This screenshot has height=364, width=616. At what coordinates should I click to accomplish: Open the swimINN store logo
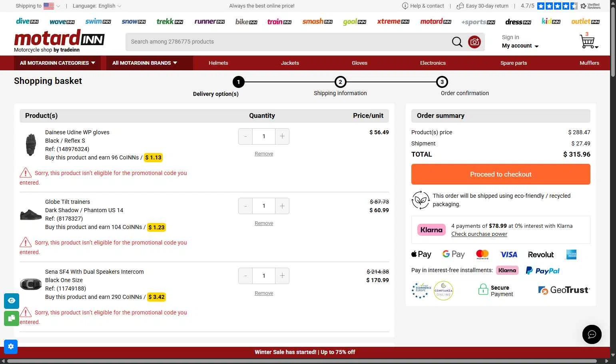(98, 22)
